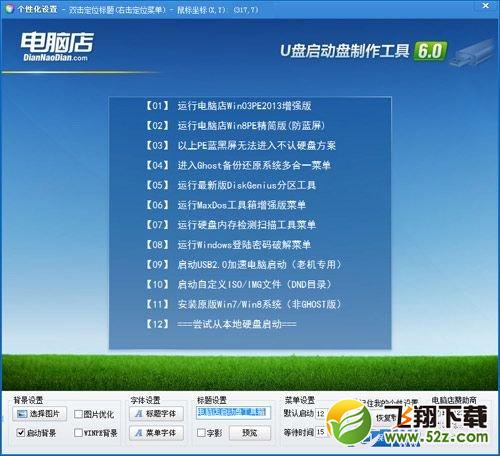
Task: Open the 标题字体 font dialog
Action: pyautogui.click(x=156, y=414)
